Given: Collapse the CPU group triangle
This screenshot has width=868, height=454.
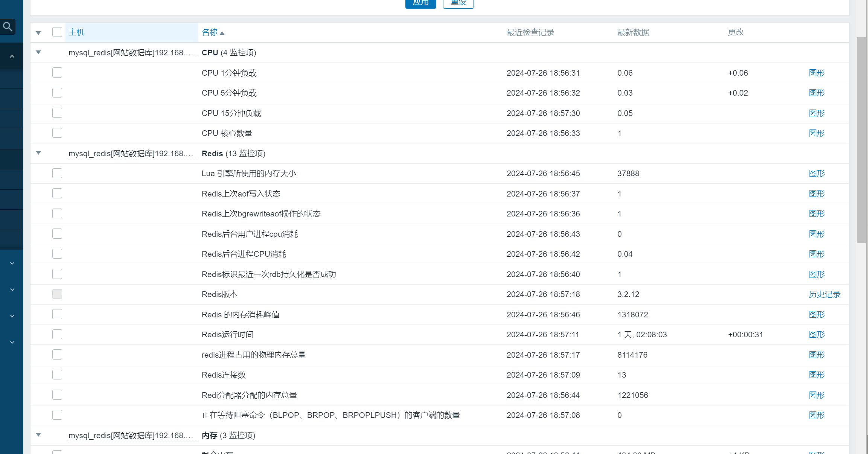Looking at the screenshot, I should (x=38, y=52).
